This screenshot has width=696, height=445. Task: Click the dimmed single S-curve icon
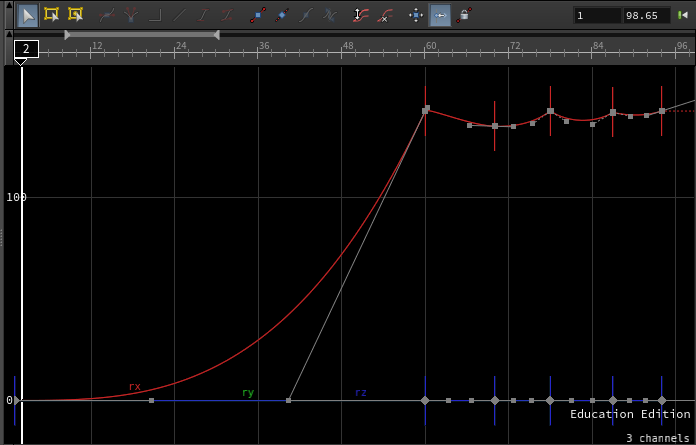[x=306, y=16]
